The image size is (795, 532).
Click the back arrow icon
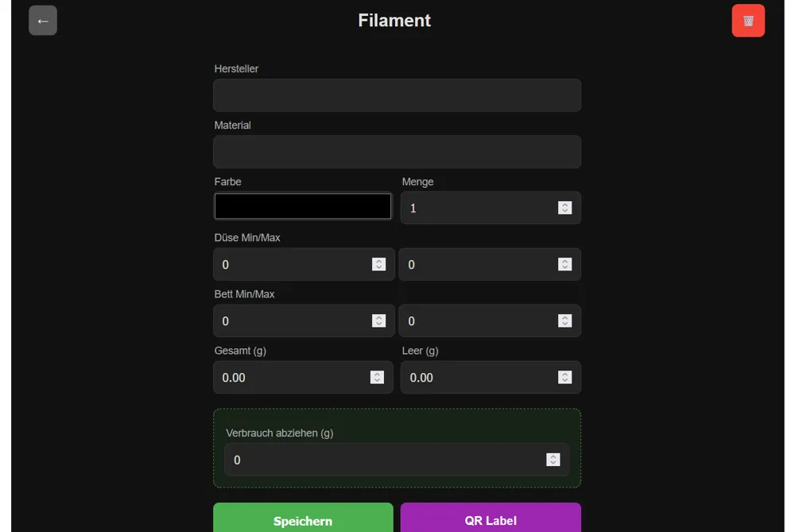pyautogui.click(x=43, y=21)
